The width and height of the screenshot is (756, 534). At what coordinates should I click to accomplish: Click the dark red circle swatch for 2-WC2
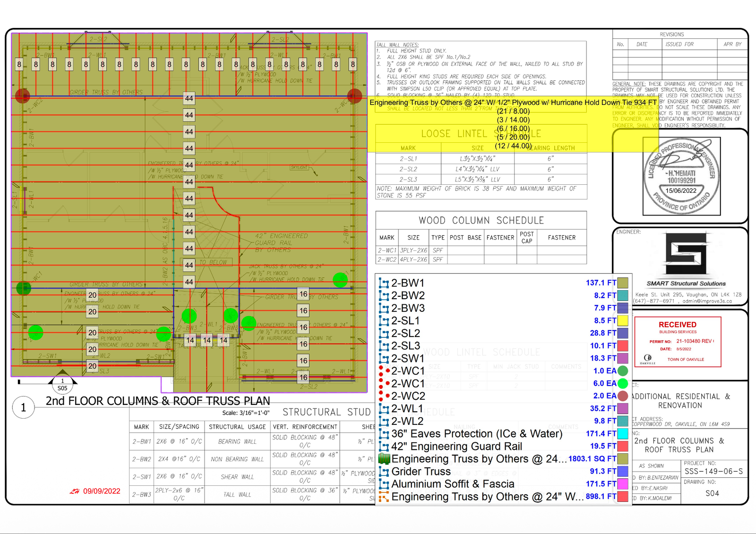(623, 396)
